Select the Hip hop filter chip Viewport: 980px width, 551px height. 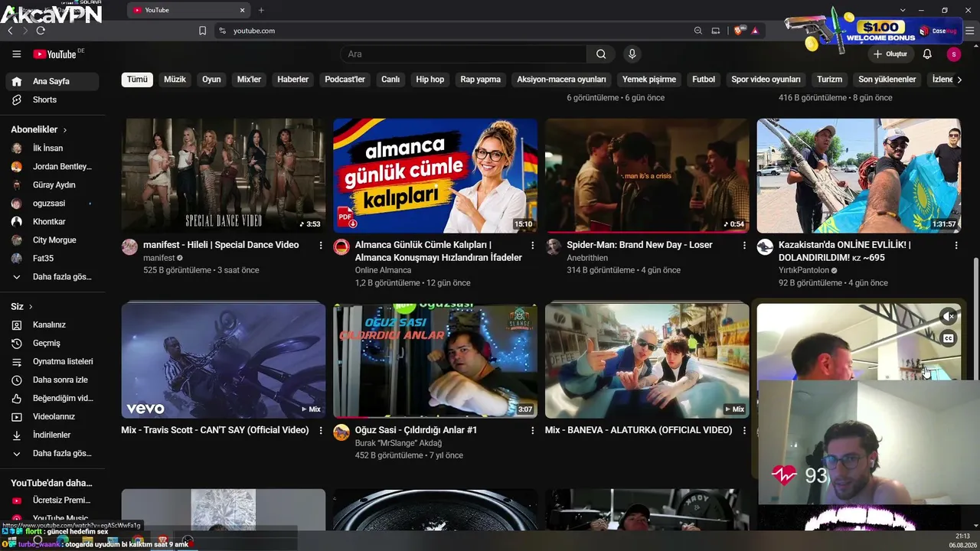tap(430, 80)
